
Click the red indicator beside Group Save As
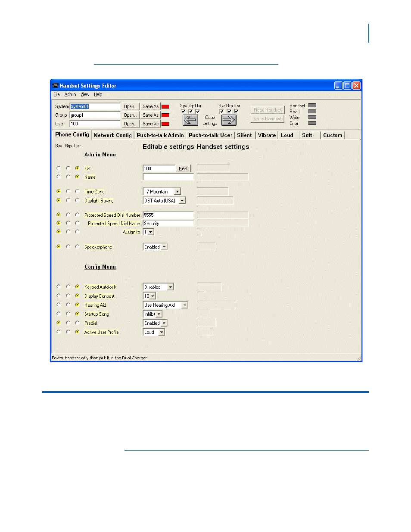[165, 115]
